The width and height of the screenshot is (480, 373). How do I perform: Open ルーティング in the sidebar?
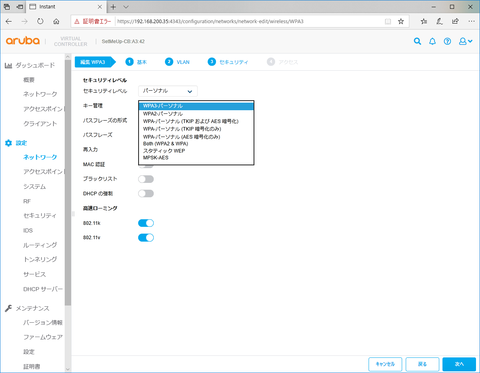40,245
